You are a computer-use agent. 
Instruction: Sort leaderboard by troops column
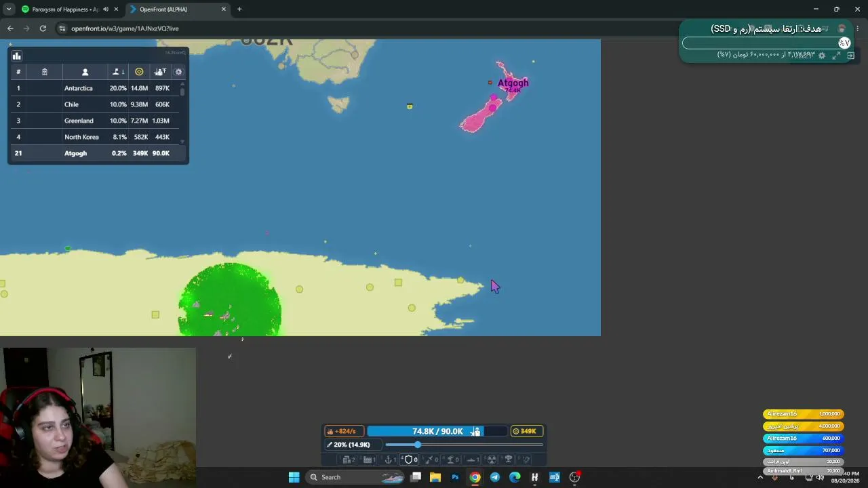(x=160, y=72)
